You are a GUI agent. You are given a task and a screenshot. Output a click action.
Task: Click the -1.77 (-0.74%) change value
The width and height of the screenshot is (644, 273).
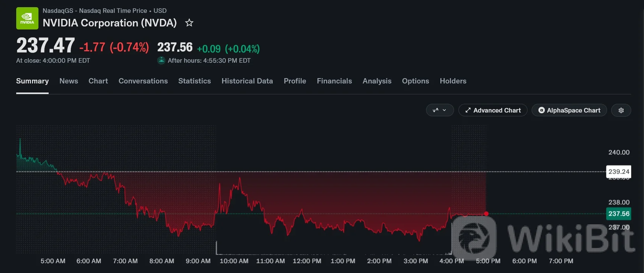114,47
